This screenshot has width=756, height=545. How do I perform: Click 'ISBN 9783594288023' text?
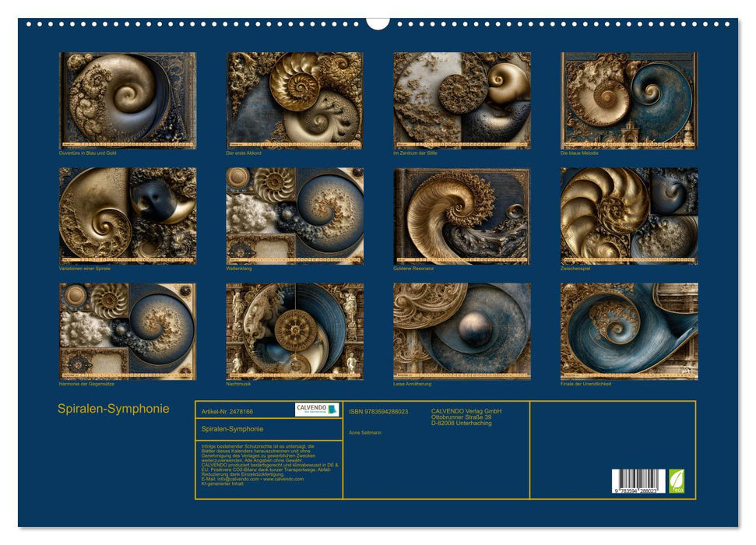378,412
